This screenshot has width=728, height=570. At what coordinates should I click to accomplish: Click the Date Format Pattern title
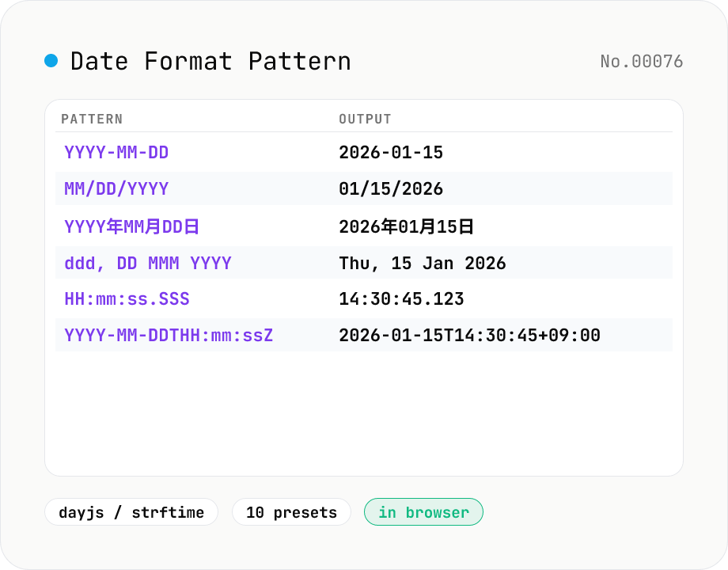[x=210, y=61]
